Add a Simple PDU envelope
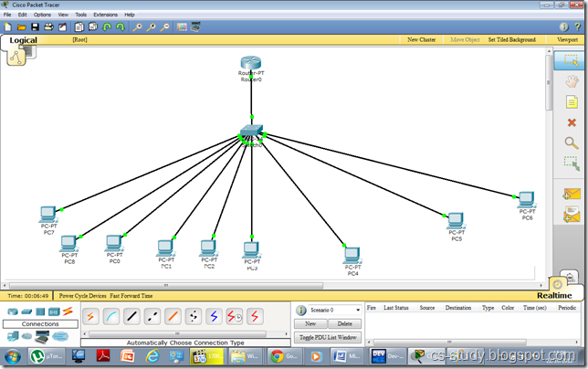The image size is (588, 369). click(x=572, y=195)
